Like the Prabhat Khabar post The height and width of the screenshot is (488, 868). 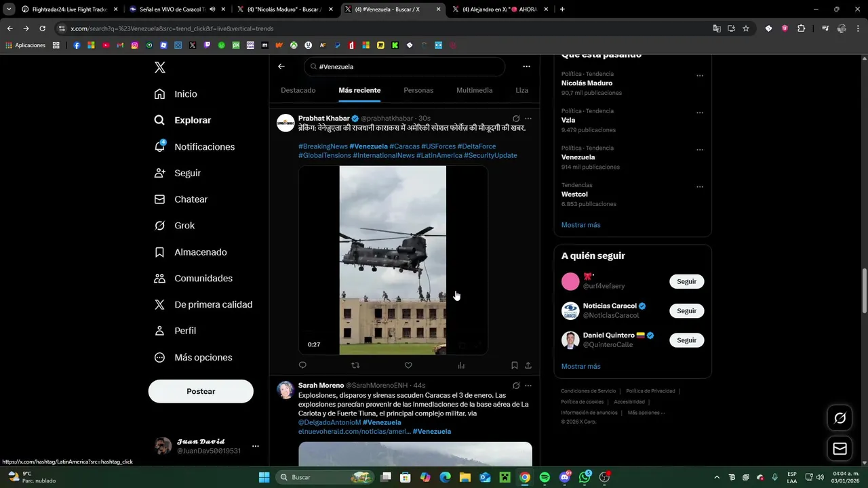tap(408, 365)
